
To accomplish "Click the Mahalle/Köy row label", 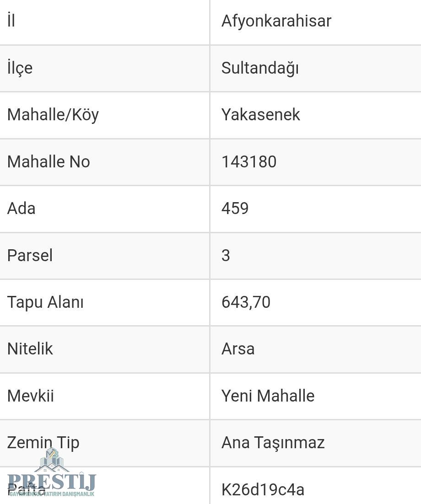I will (53, 115).
